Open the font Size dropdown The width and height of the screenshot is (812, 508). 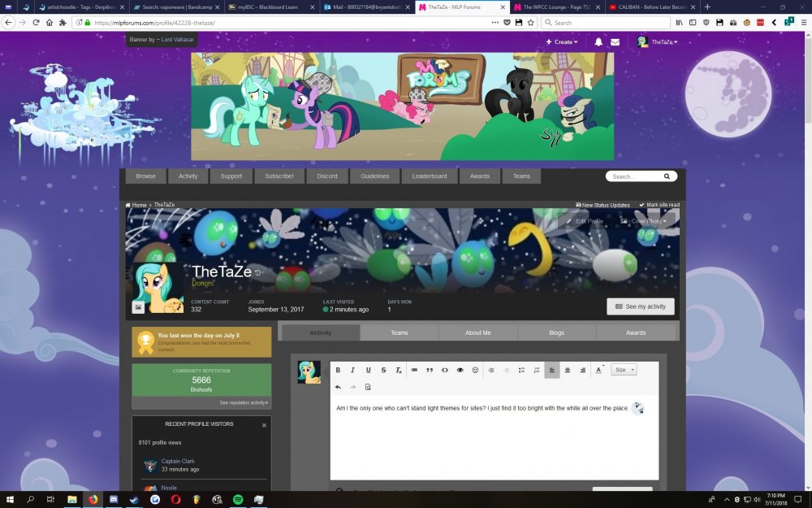(x=624, y=370)
